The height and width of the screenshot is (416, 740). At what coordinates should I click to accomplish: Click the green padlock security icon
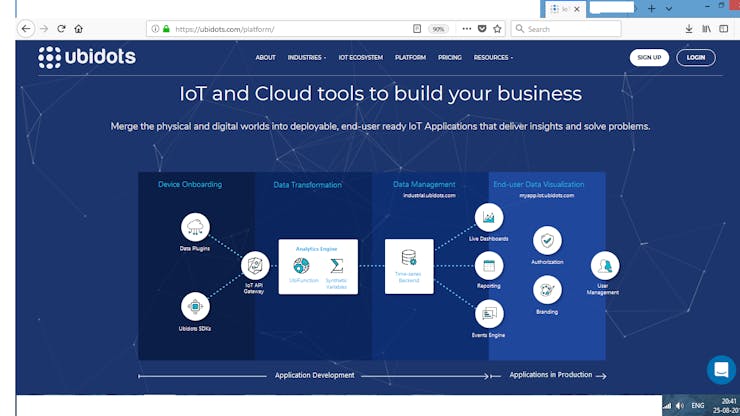click(x=166, y=29)
